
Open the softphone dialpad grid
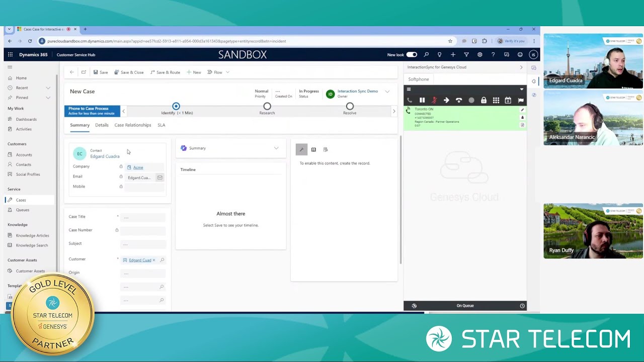point(496,101)
